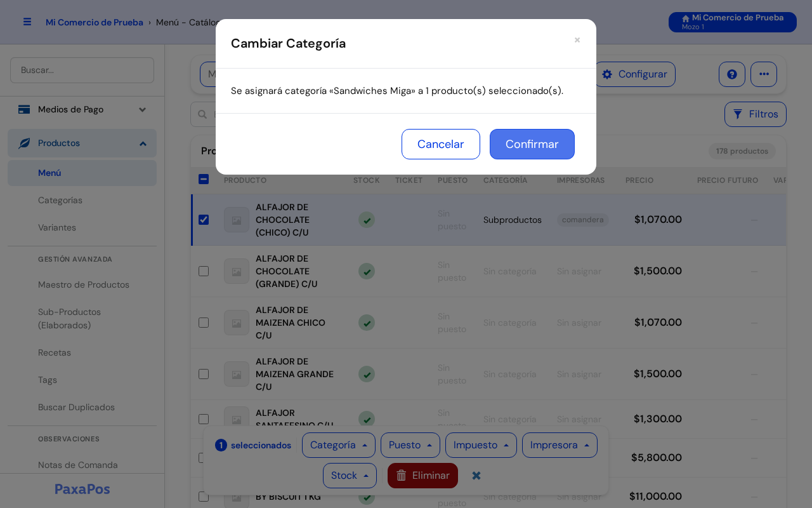Toggle stock check of ALFAJOR SANTAFESINO
This screenshot has height=508, width=812.
[367, 419]
